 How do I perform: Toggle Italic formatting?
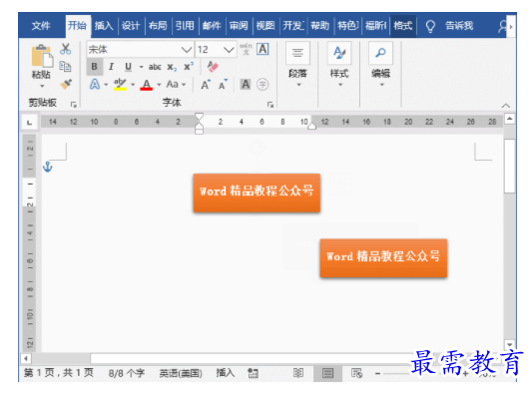click(x=111, y=67)
